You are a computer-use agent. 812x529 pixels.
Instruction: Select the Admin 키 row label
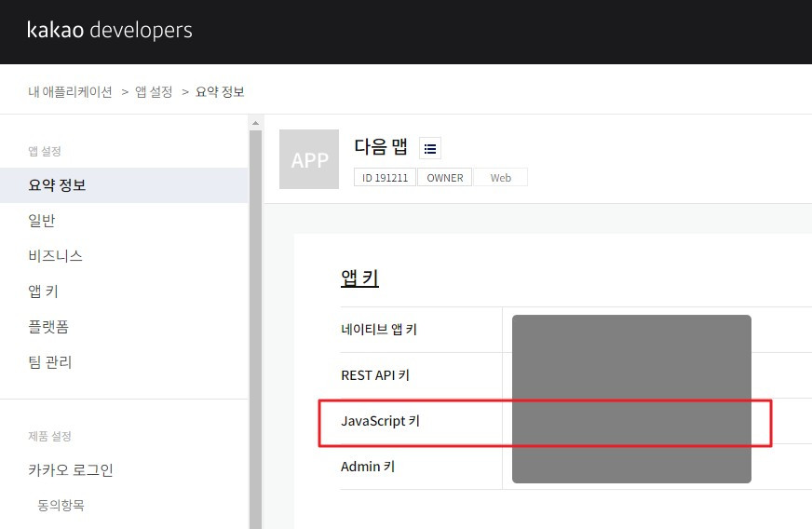click(368, 467)
